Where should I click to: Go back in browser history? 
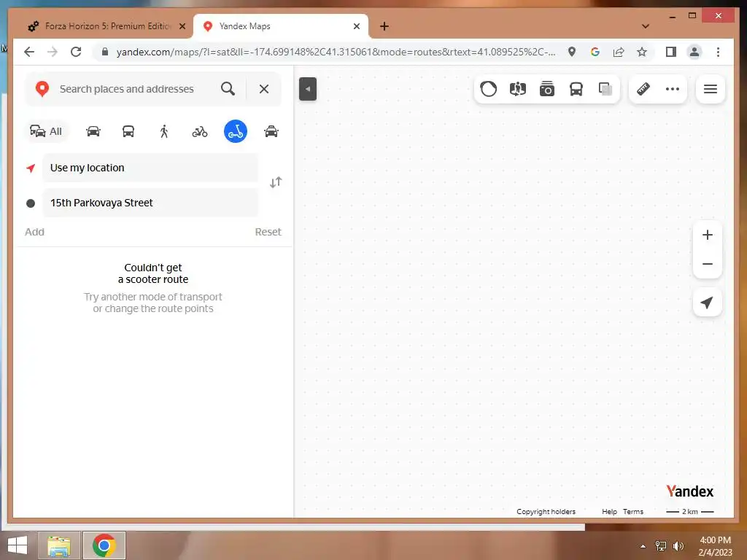tap(29, 52)
